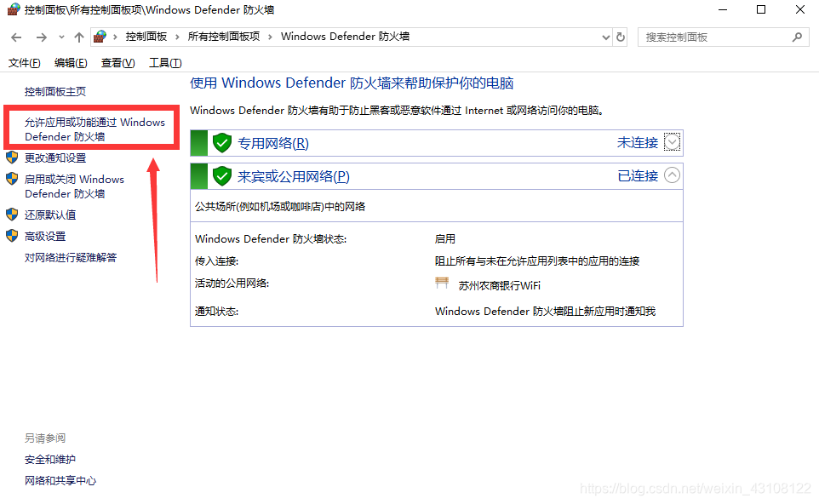This screenshot has height=504, width=819.
Task: Open 网络和共享中心 link
Action: point(60,480)
